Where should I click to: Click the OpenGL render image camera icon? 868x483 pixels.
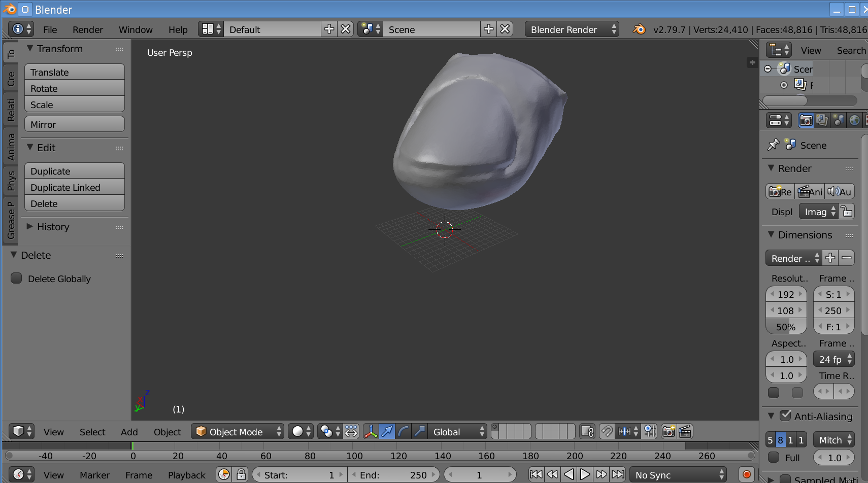coord(669,432)
